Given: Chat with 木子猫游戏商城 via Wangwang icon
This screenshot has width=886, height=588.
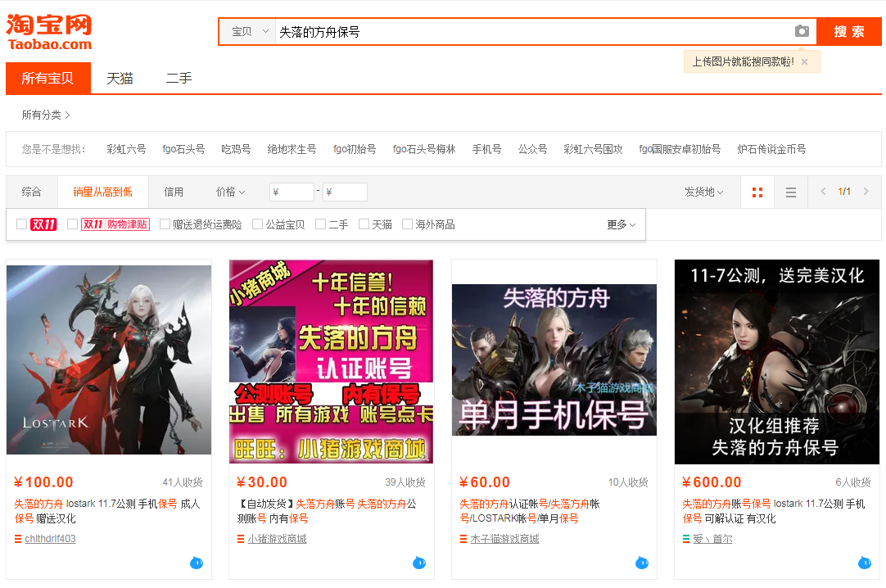Looking at the screenshot, I should click(641, 562).
